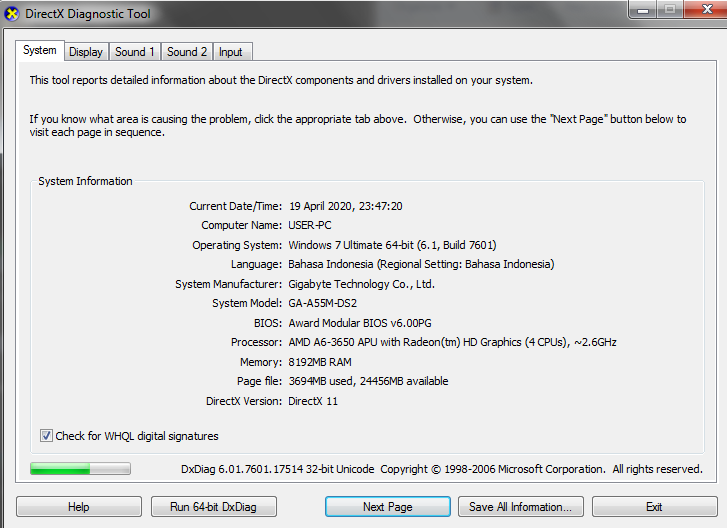Image resolution: width=727 pixels, height=528 pixels.
Task: Click the System Model: label
Action: point(247,303)
